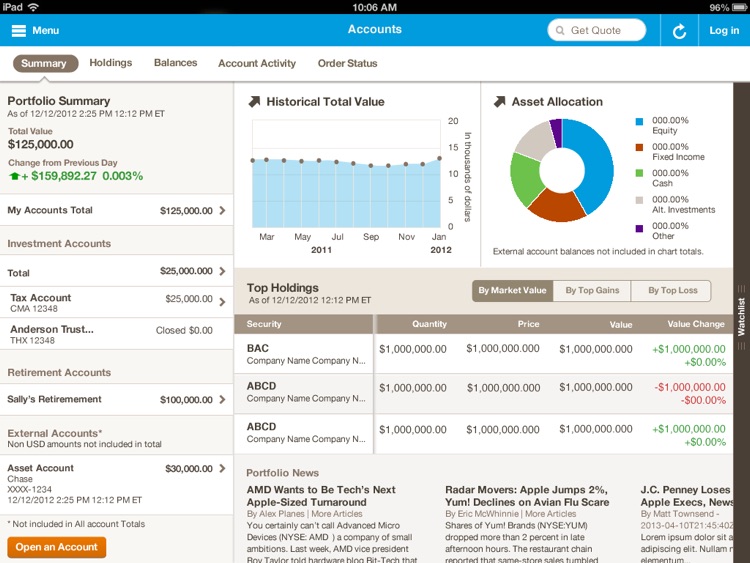
Task: Click Top Holdings heading
Action: point(283,287)
